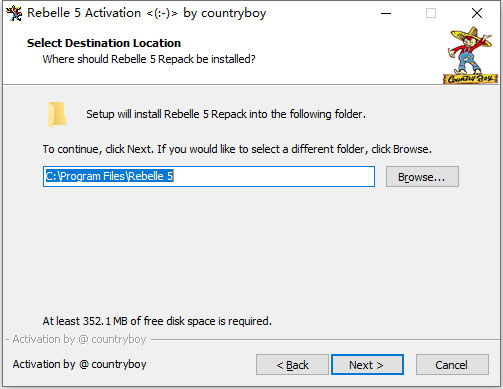Click the installer app icon in title bar
This screenshot has height=389, width=503.
14,13
